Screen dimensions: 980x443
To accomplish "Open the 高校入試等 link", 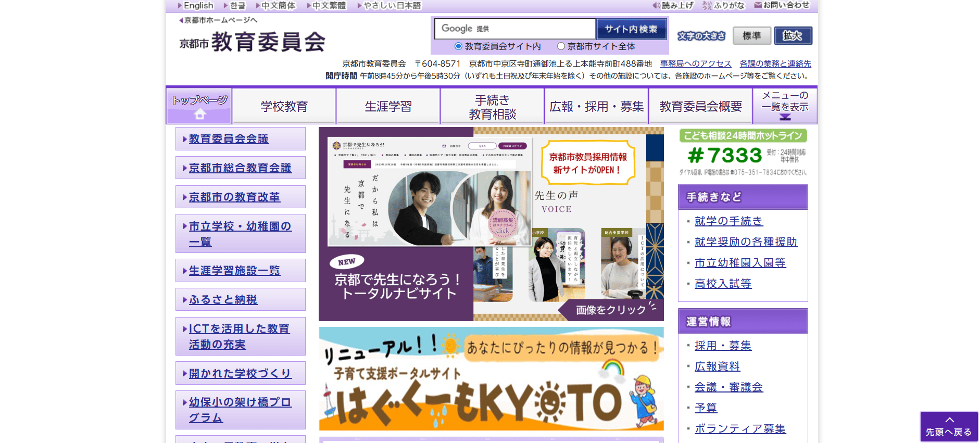I will point(723,284).
